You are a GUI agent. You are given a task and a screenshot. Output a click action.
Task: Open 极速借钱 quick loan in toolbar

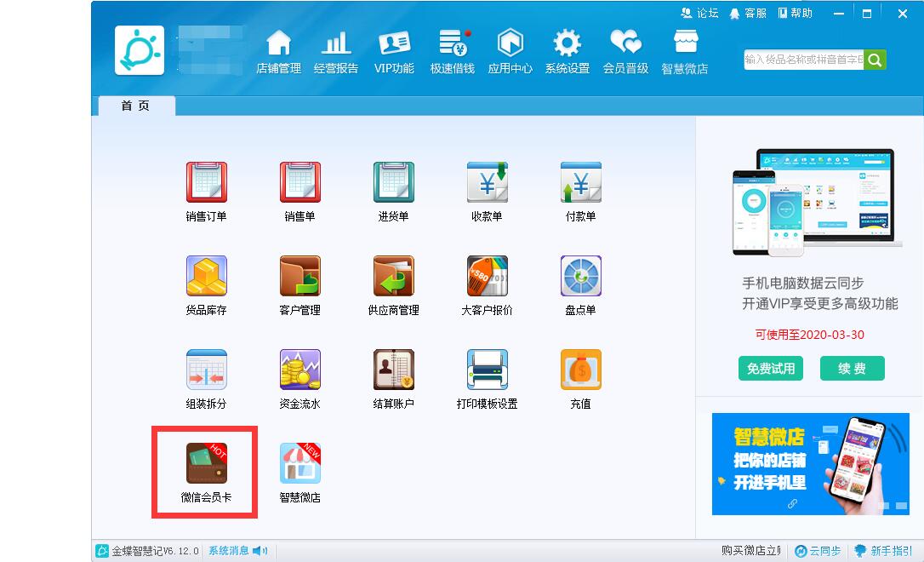click(452, 52)
